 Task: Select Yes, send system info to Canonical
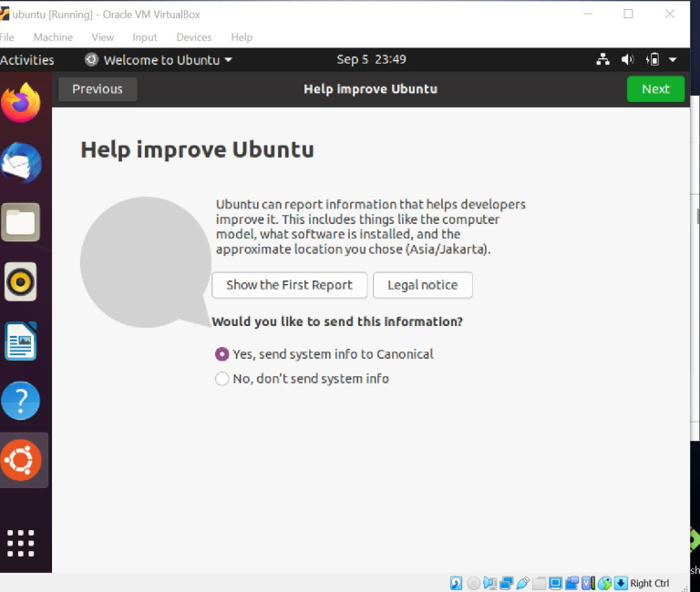(221, 354)
